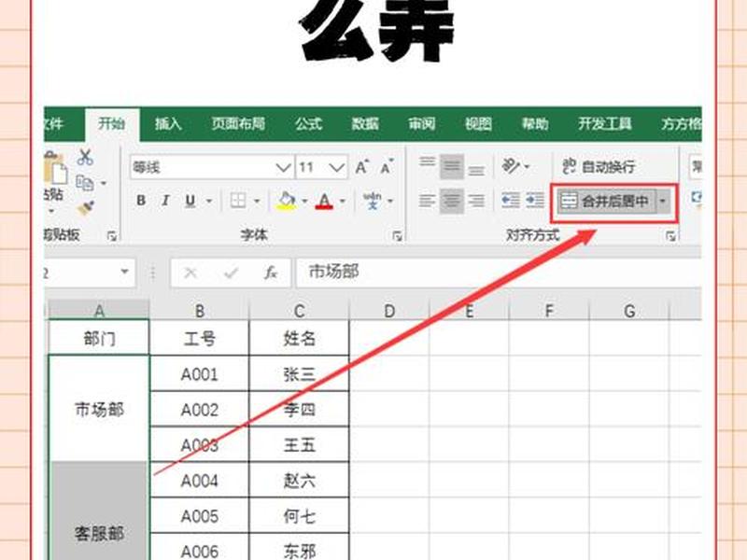The height and width of the screenshot is (560, 747).
Task: Click the Copy icon
Action: click(x=85, y=183)
